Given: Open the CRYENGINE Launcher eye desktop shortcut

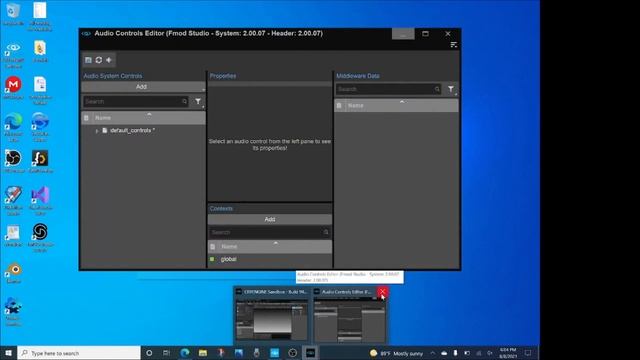Looking at the screenshot, I should click(x=13, y=55).
